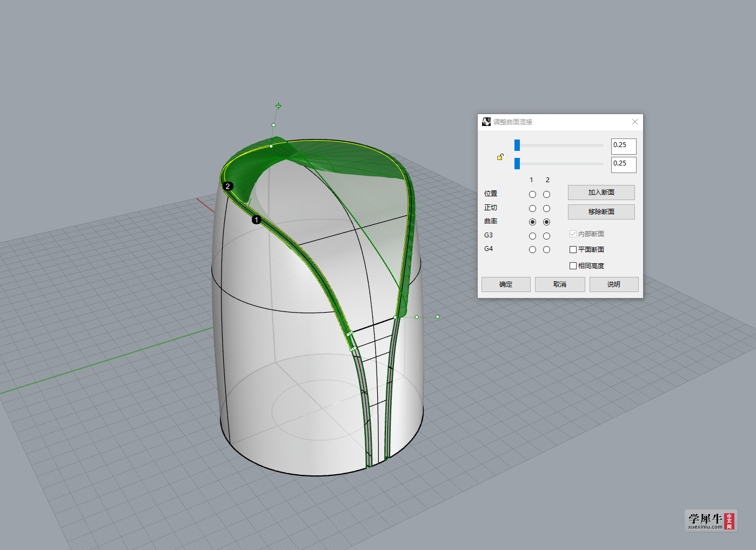The width and height of the screenshot is (756, 550).
Task: Toggle the 内部断面 checkbox
Action: (573, 234)
